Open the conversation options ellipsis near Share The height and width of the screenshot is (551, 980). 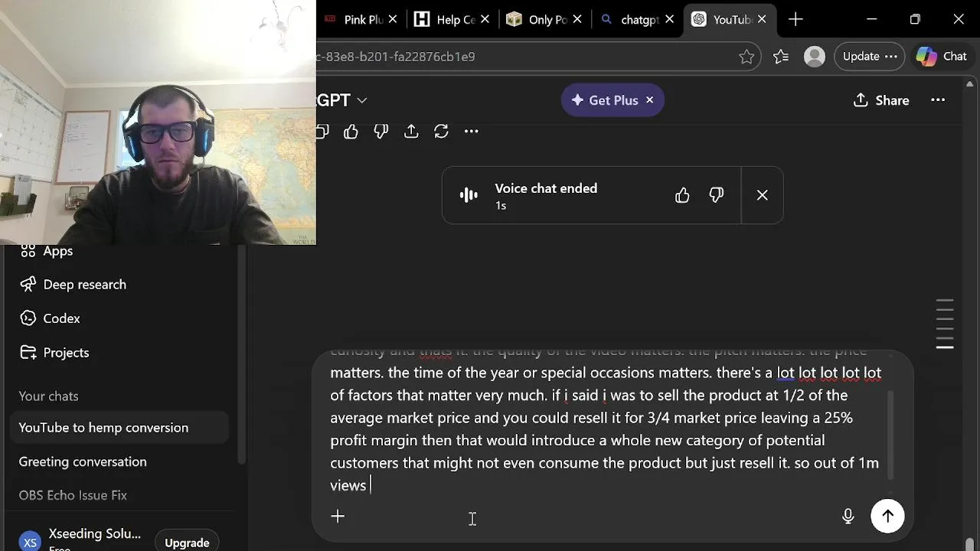coord(938,100)
